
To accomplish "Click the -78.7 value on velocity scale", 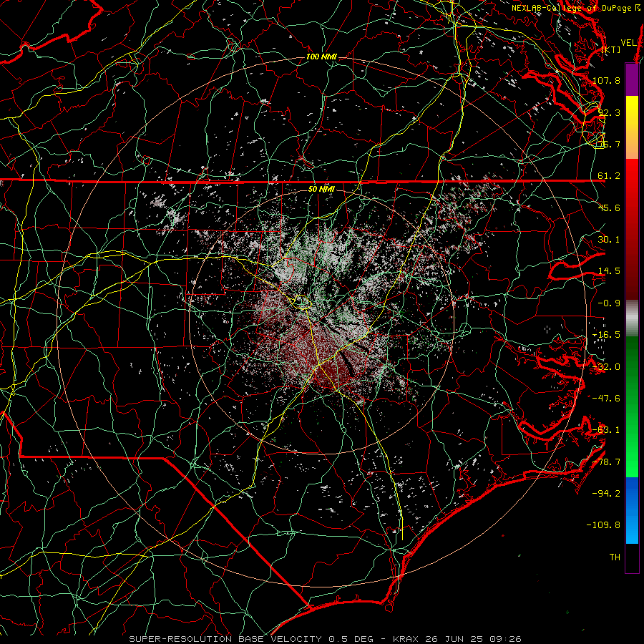I will point(606,462).
